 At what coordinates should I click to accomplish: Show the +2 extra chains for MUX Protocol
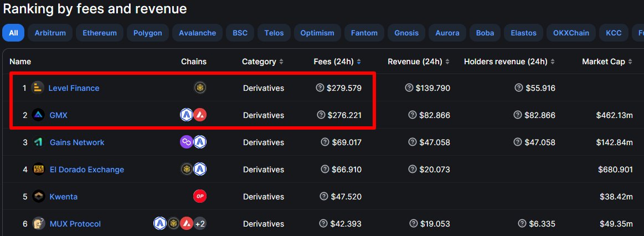click(x=200, y=223)
